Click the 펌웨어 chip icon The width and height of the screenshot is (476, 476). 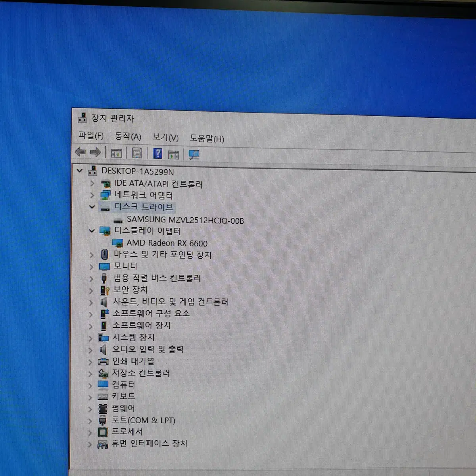coord(103,408)
